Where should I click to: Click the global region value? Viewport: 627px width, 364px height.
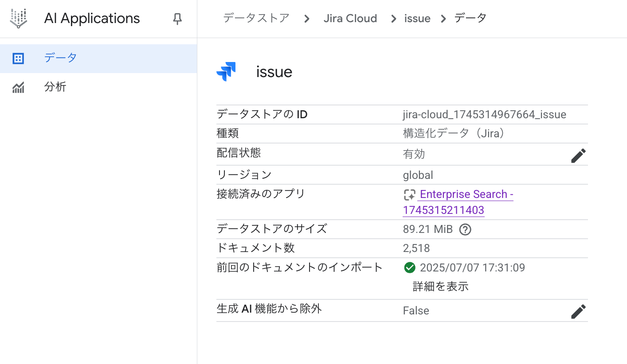[x=418, y=175]
